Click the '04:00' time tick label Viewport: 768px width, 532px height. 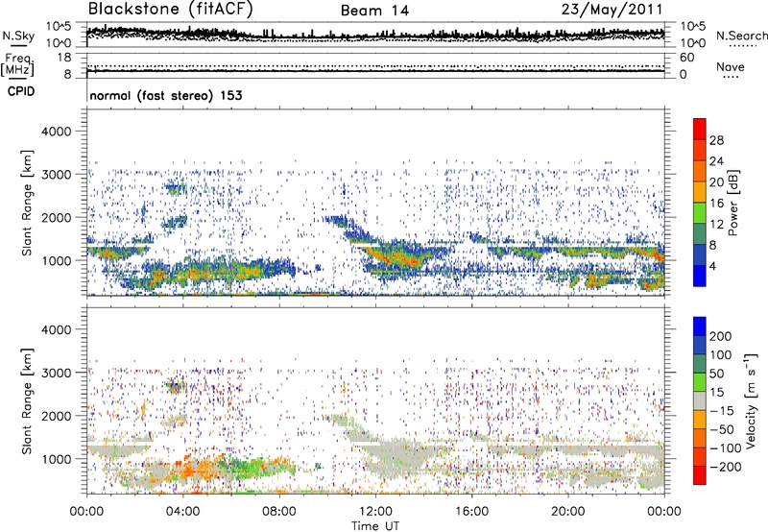[x=182, y=512]
